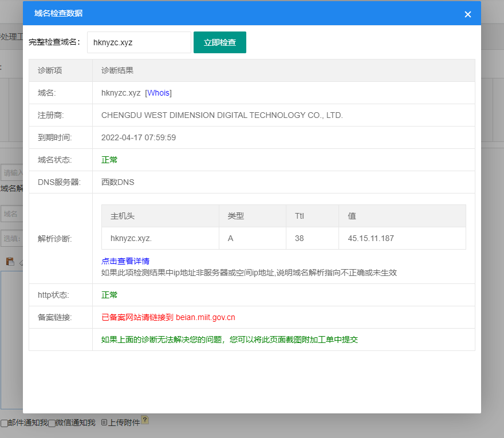
Task: Click the 完整检查域名 input field
Action: (x=139, y=42)
